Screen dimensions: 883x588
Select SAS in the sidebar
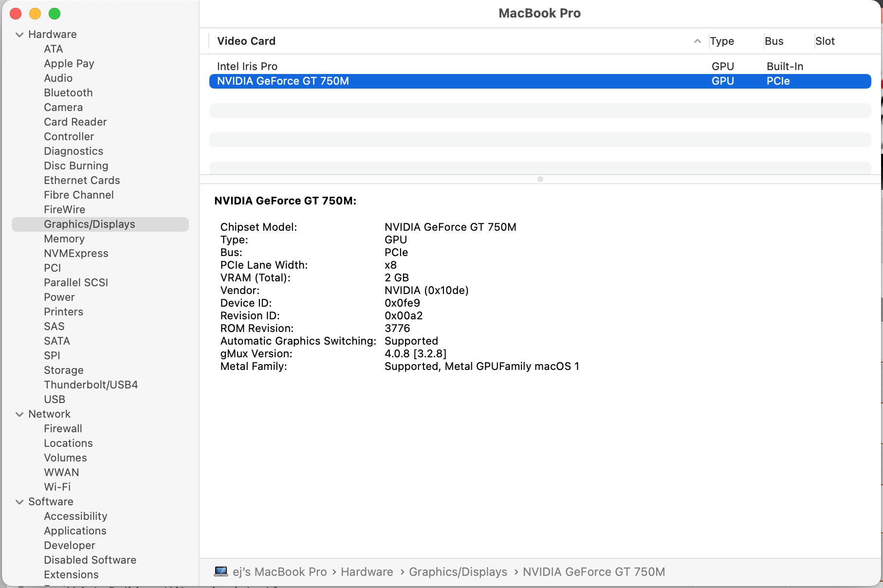54,327
